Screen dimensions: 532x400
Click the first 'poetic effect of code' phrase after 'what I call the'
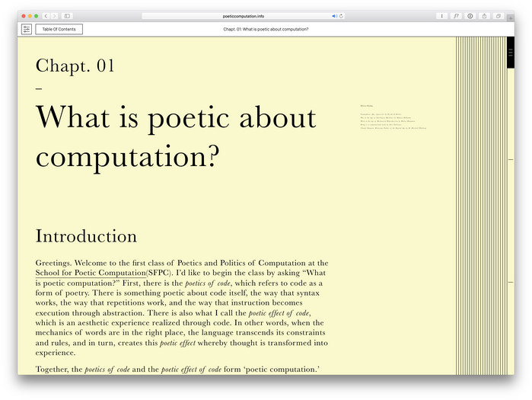tap(279, 313)
